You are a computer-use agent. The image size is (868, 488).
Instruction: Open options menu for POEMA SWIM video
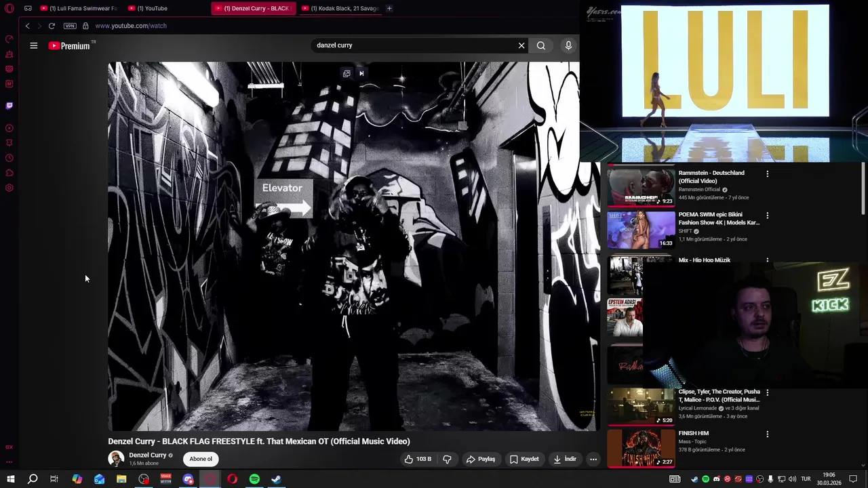click(x=768, y=216)
